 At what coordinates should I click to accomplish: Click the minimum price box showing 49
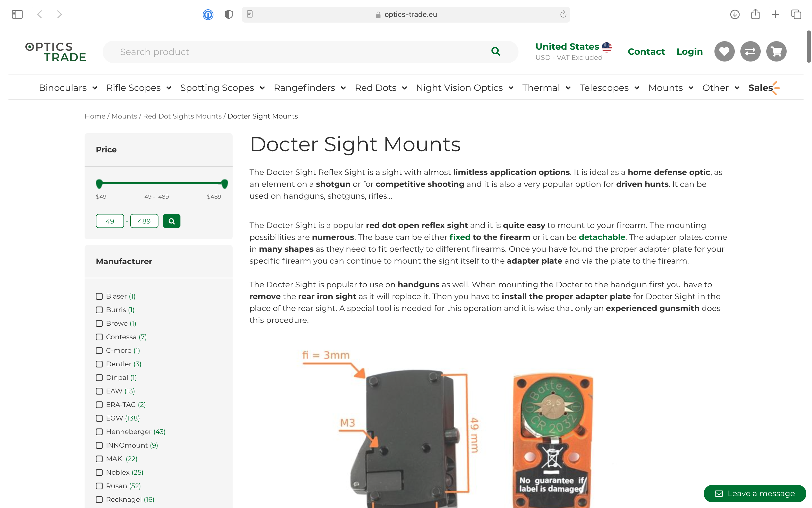point(110,221)
